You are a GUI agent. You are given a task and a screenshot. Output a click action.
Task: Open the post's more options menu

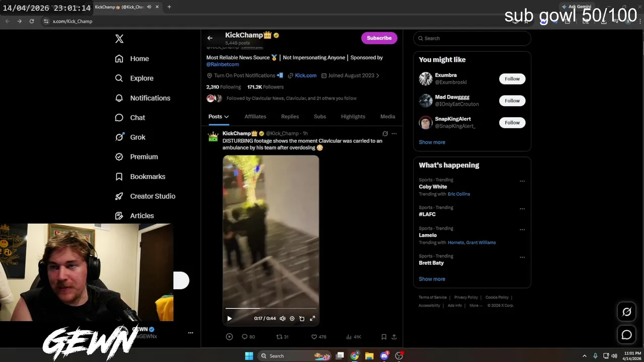pyautogui.click(x=394, y=134)
